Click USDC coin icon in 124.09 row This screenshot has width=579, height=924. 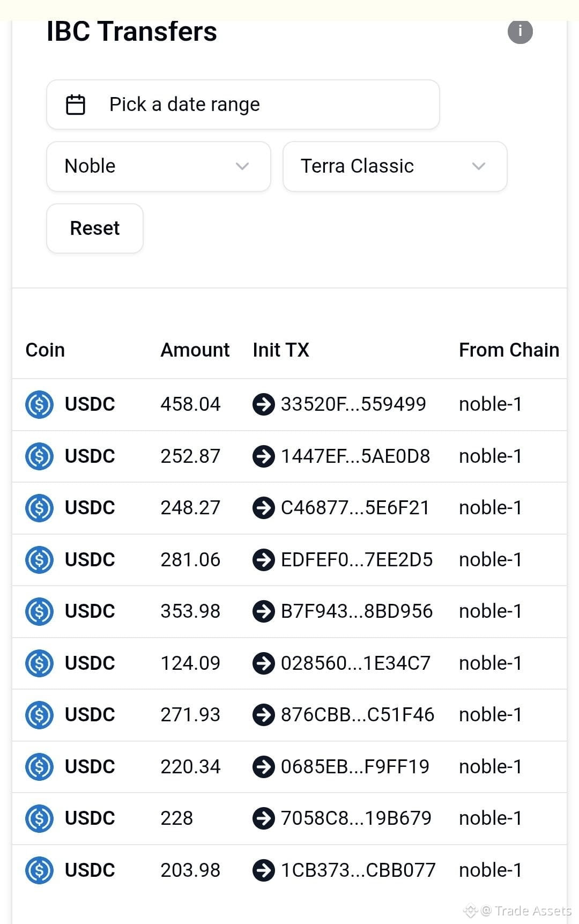[39, 663]
